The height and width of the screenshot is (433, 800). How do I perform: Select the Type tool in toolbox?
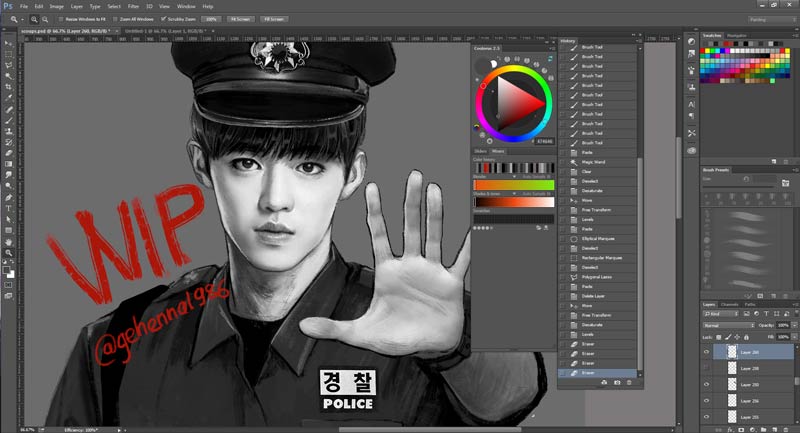click(8, 208)
